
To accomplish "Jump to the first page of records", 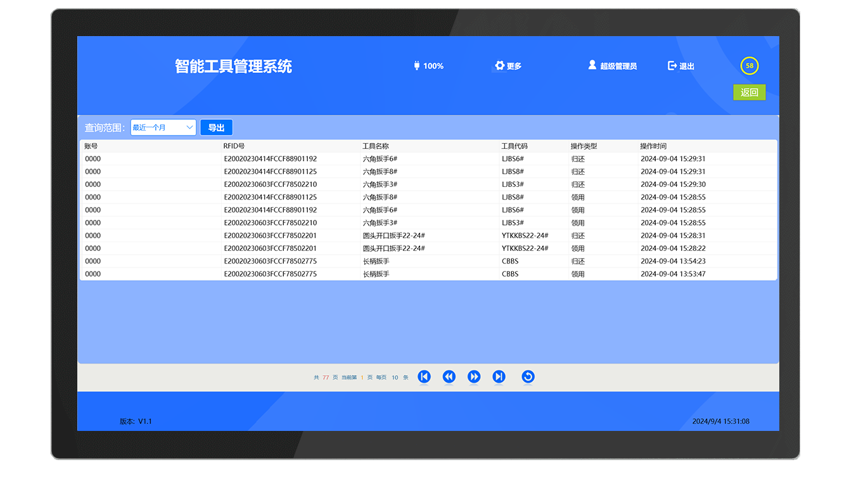I will (x=424, y=377).
